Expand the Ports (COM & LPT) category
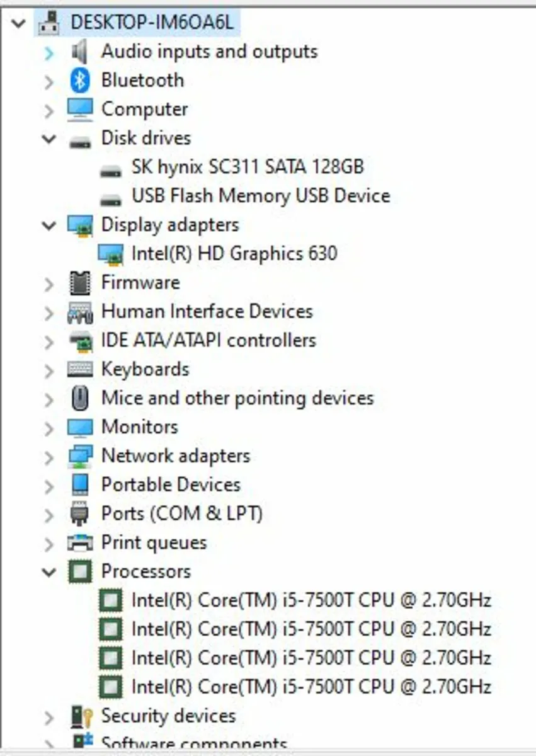 49,513
